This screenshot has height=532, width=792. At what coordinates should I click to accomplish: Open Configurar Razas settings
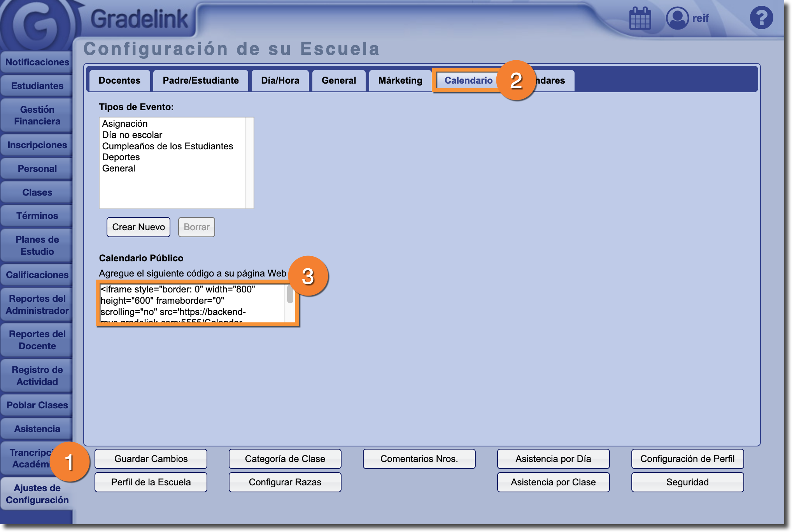pos(285,482)
